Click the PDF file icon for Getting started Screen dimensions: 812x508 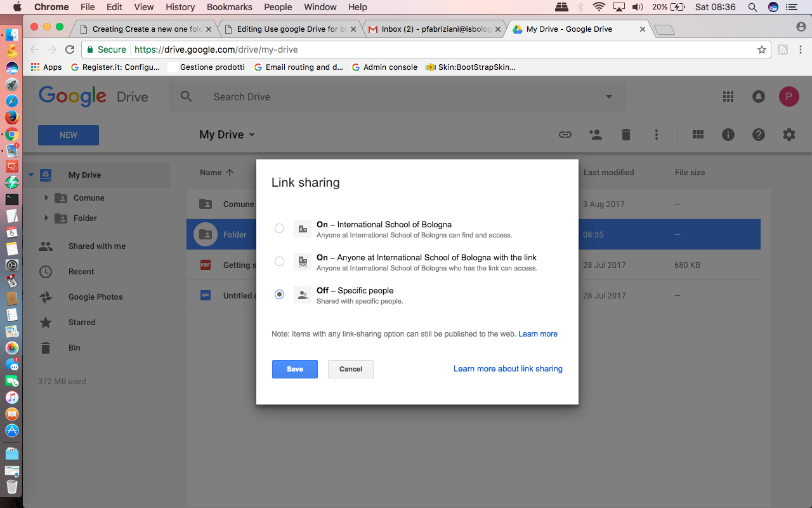[206, 265]
